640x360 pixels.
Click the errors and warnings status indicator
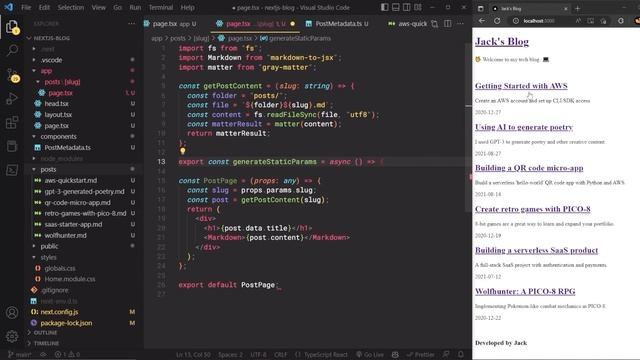point(67,354)
